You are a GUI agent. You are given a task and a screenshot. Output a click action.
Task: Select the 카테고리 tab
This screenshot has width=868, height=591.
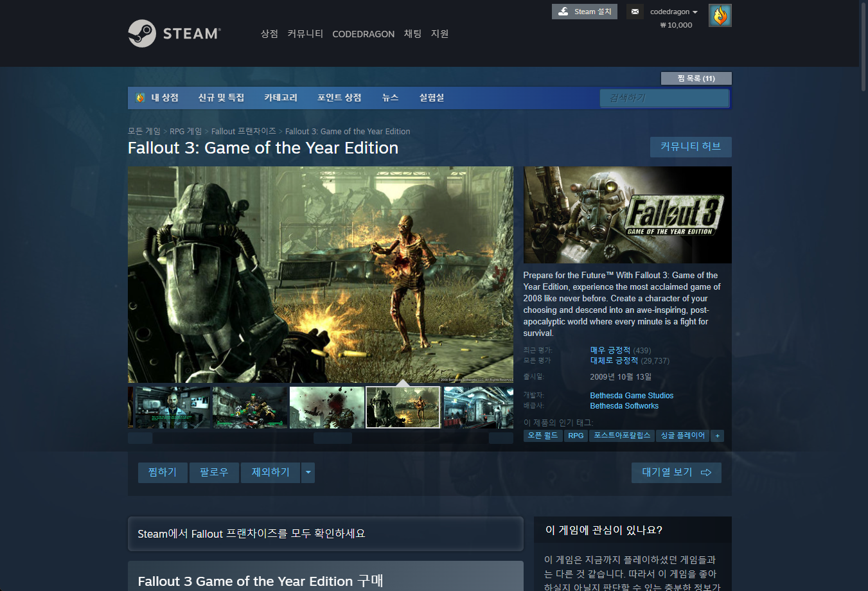[281, 98]
